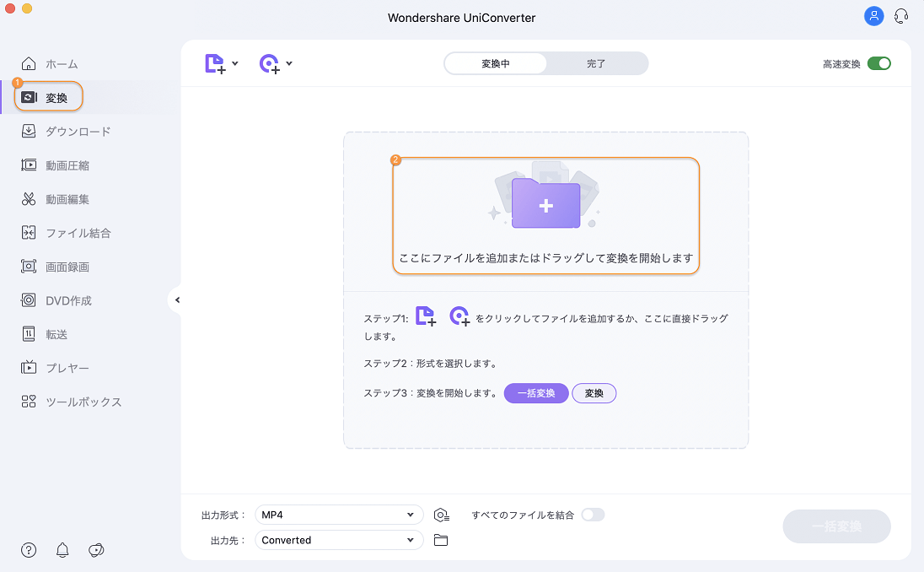Open 画面録画 in the sidebar
The width and height of the screenshot is (924, 572).
67,267
